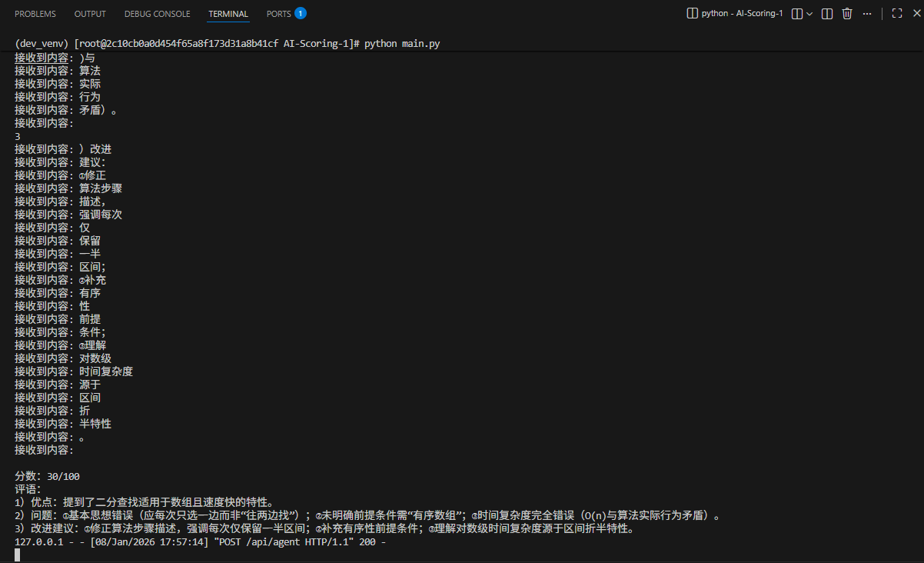Switch to the OUTPUT tab

pos(90,14)
